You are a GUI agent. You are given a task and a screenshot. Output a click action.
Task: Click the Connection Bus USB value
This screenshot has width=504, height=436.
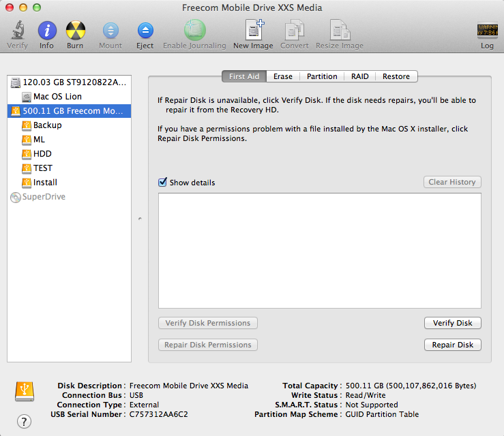pyautogui.click(x=136, y=395)
